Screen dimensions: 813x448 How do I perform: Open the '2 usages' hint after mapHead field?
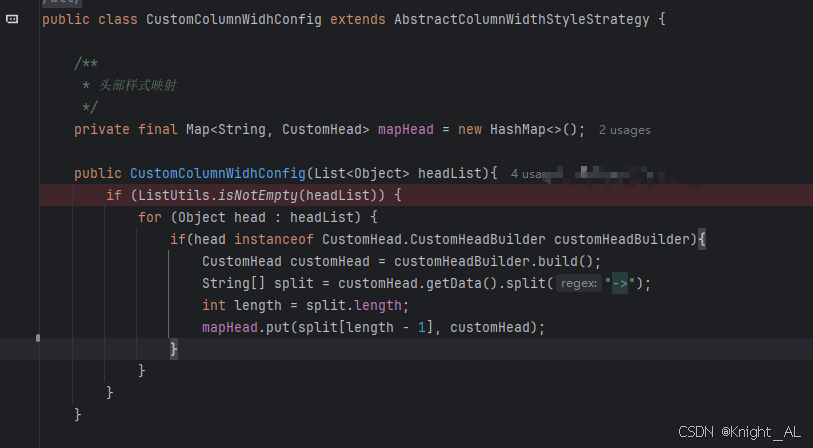click(624, 130)
